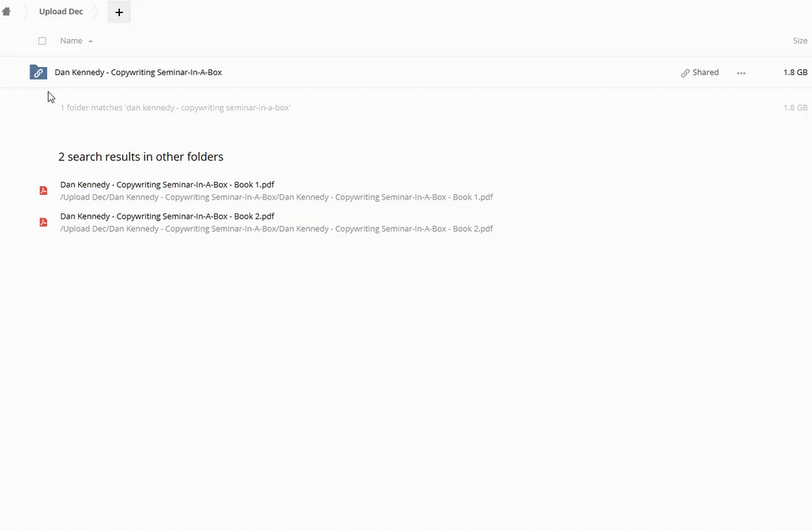Click the plus button to create new
The width and height of the screenshot is (812, 530).
pos(119,12)
